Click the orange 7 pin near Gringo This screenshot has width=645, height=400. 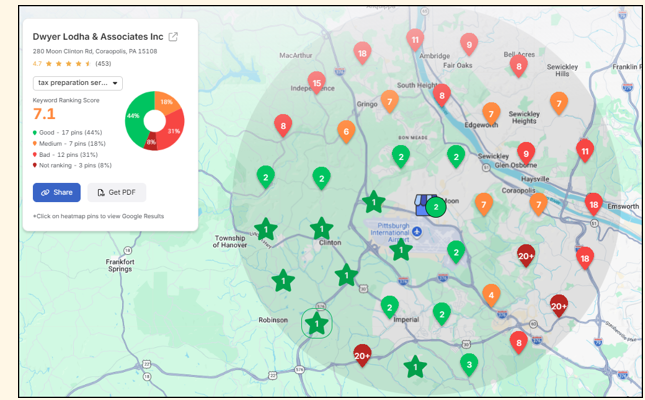[x=389, y=101]
